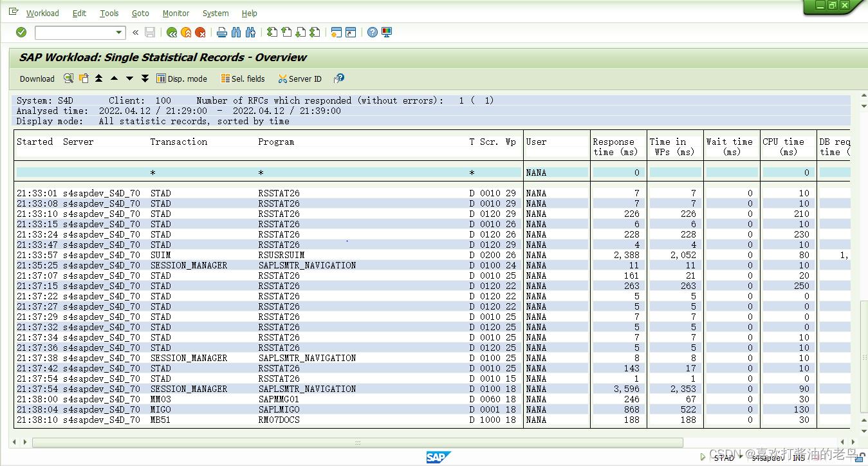Click the Find Next binoculars-plus icon

[251, 32]
